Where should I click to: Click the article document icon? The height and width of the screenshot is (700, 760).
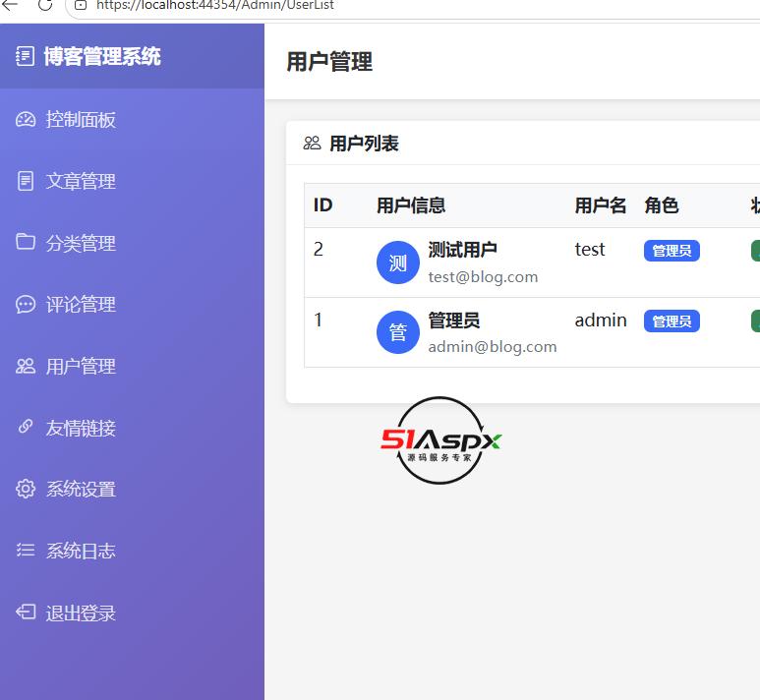click(x=26, y=181)
